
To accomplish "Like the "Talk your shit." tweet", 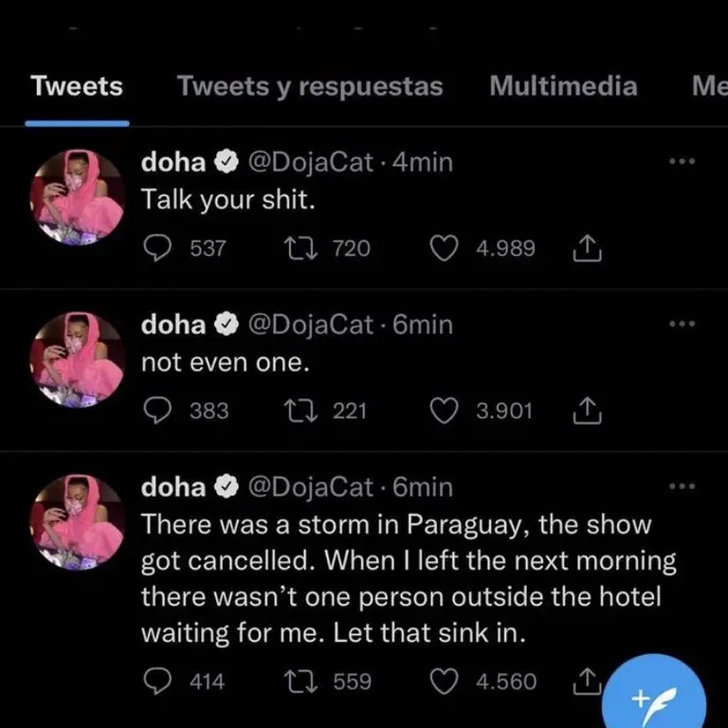I will [444, 248].
